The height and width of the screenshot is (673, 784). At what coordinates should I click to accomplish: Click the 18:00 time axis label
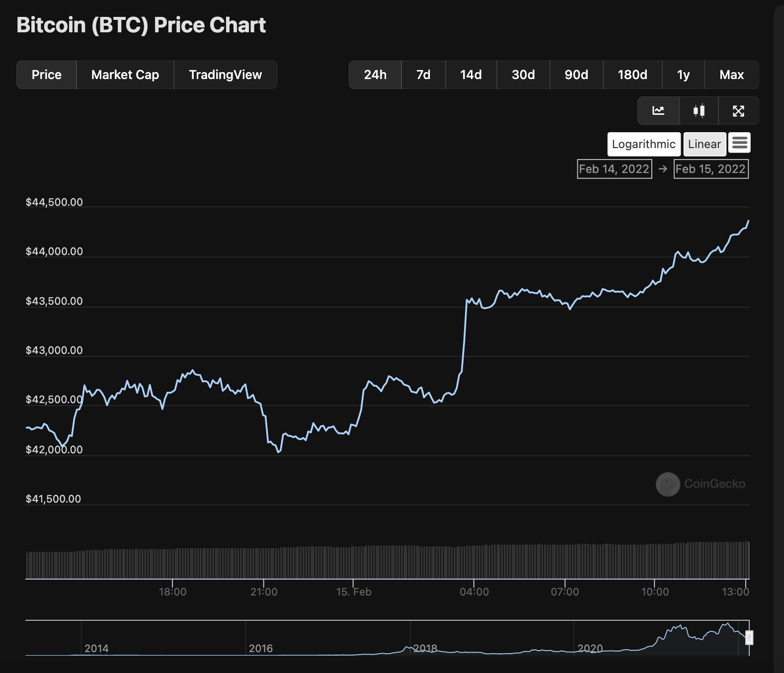(x=172, y=591)
